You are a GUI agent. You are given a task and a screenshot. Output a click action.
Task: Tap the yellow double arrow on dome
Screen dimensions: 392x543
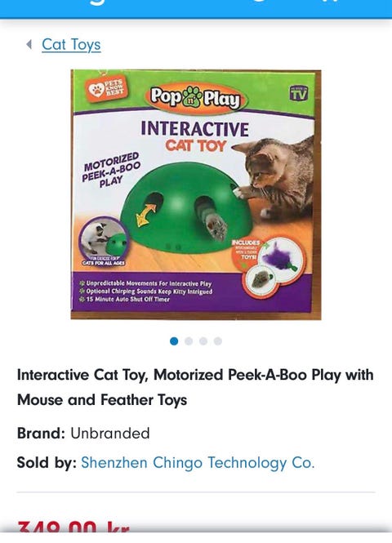point(146,215)
